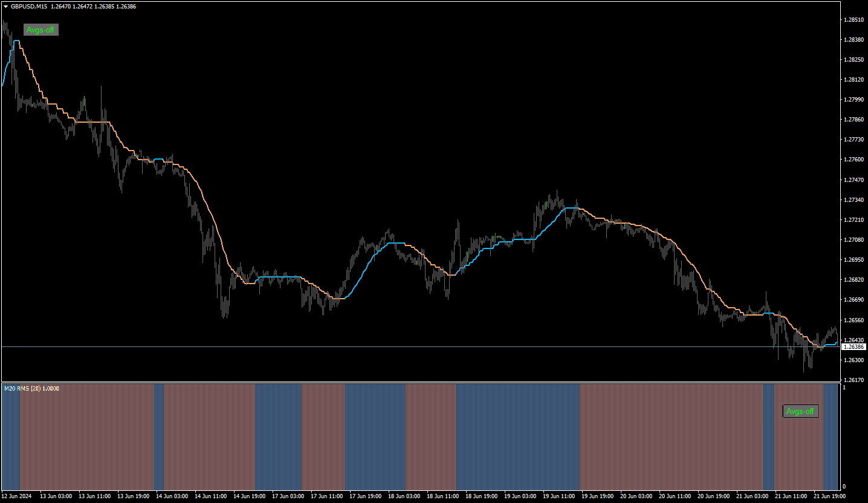Click the 1.26560 price scale label
The image size is (868, 503).
[x=853, y=320]
